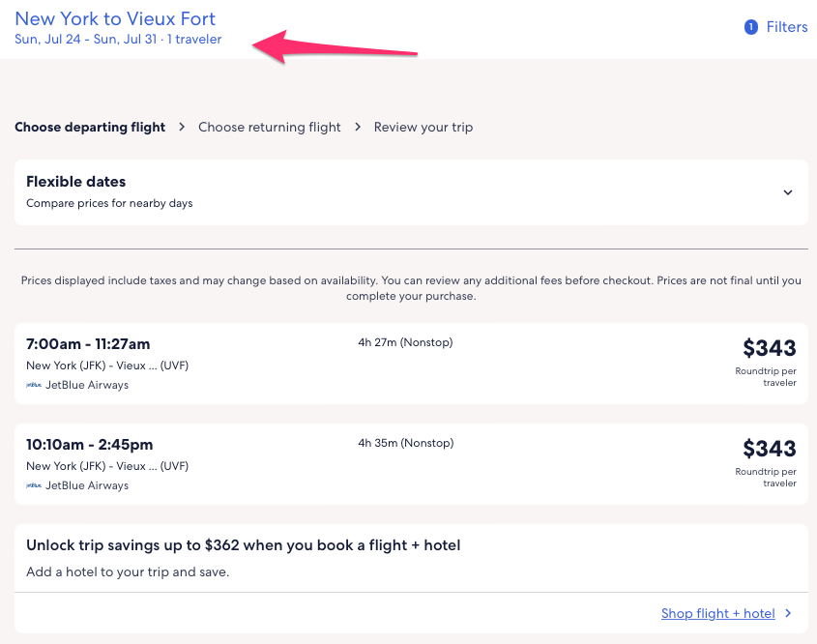Select the 10:10am - 2:45pm departing flight
This screenshot has height=644, width=817.
90,445
